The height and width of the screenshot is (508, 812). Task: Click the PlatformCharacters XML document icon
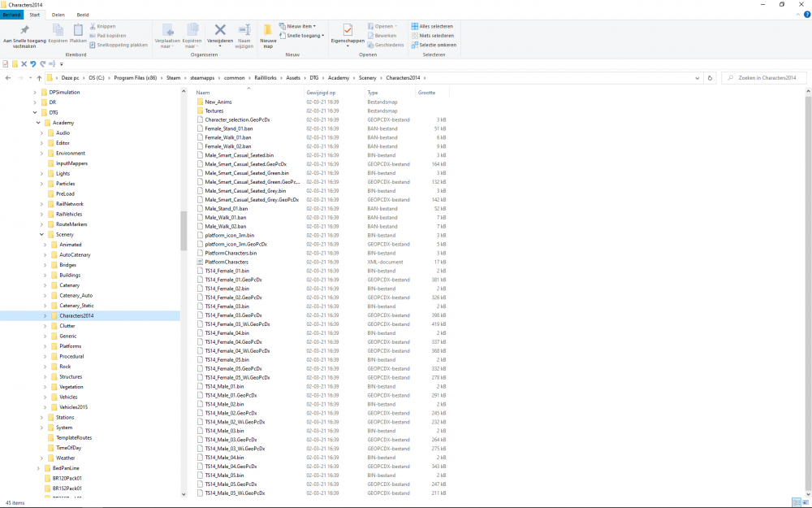tap(200, 262)
